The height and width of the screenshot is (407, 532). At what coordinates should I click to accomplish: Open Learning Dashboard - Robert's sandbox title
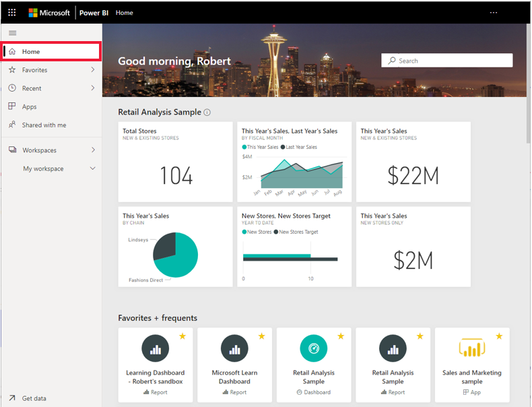click(x=156, y=377)
